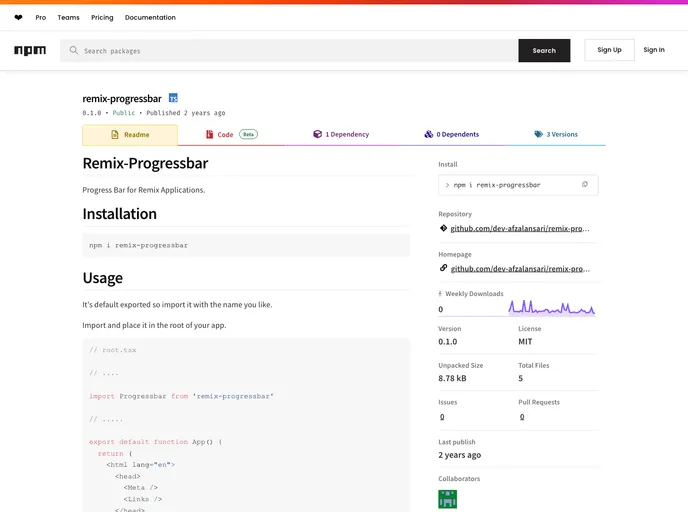
Task: Click the weekly downloads sparkline chart
Action: pos(552,308)
